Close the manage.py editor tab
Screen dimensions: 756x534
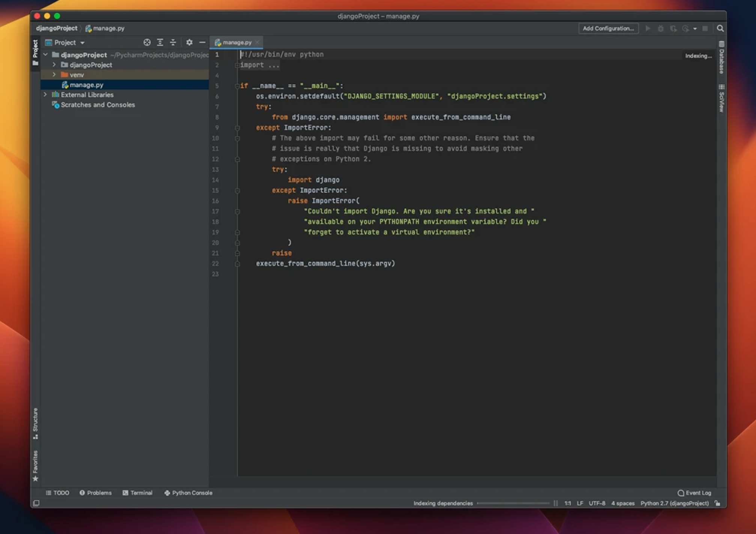[257, 42]
